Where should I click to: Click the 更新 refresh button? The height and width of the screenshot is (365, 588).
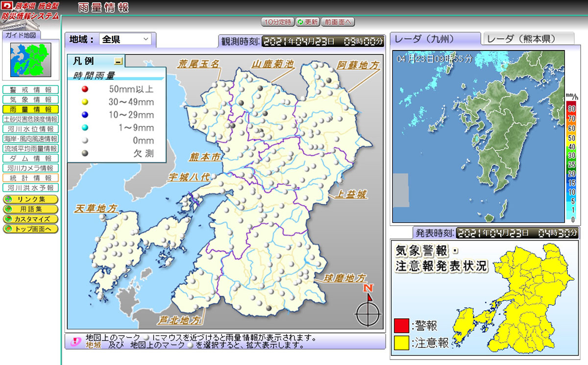click(308, 22)
